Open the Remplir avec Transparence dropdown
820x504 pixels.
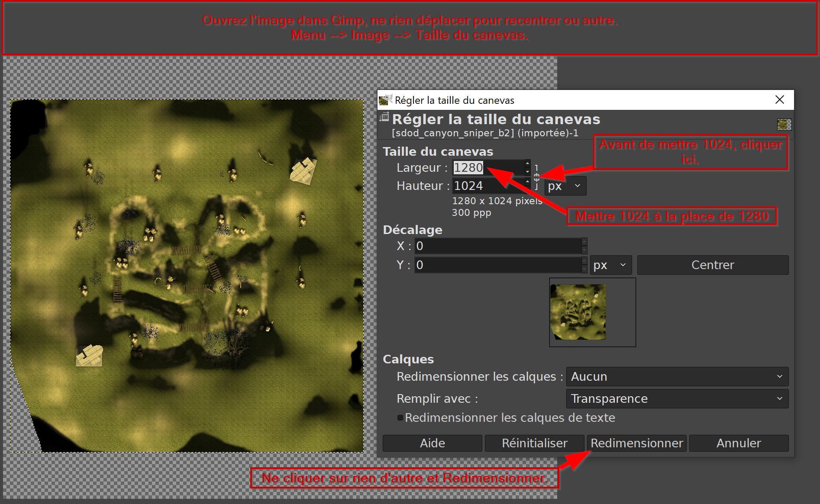coord(677,399)
